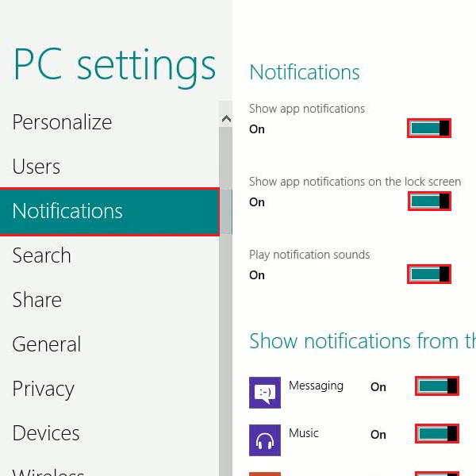Image resolution: width=476 pixels, height=476 pixels.
Task: Click 'Show app notifications on the lock screen' text
Action: 355,182
